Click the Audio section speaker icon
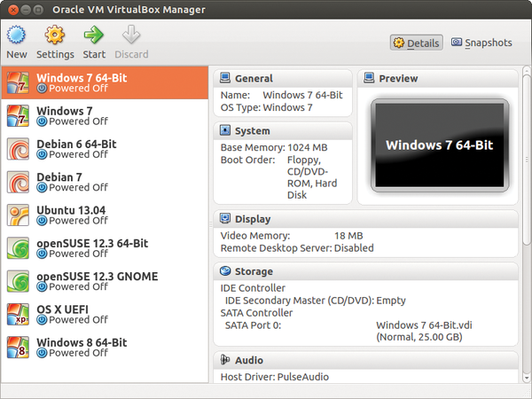Viewport: 532px width, 399px height. click(x=225, y=360)
